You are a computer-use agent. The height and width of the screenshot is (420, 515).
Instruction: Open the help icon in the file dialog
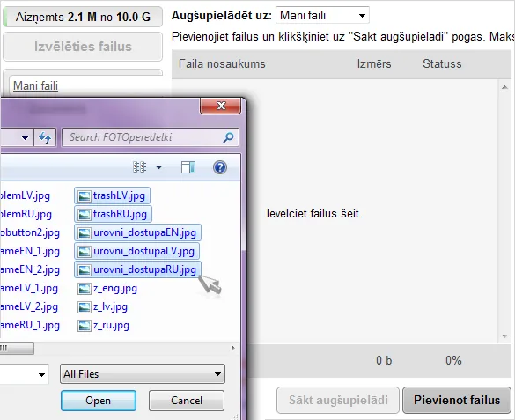(x=220, y=167)
